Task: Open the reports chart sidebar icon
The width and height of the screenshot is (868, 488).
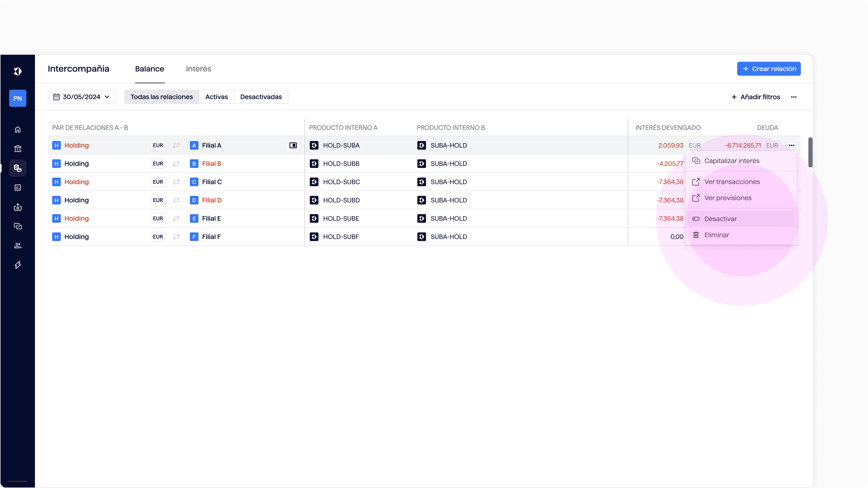Action: 18,188
